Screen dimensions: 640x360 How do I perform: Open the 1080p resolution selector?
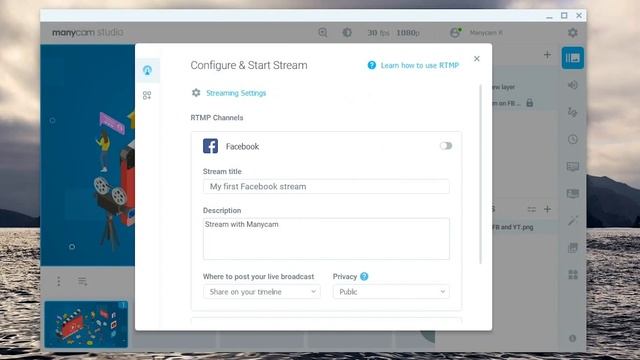coord(408,33)
